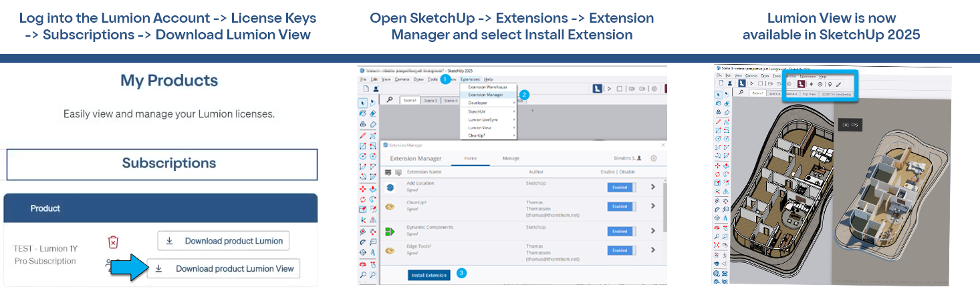Click the red trash delete subscription icon
Viewport: 980px width, 289px height.
(x=114, y=242)
